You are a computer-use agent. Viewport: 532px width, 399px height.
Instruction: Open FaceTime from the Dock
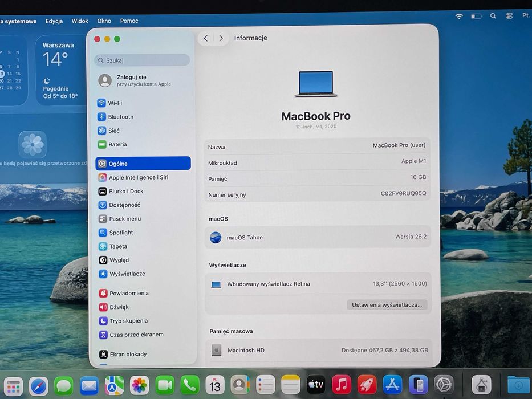click(x=165, y=385)
